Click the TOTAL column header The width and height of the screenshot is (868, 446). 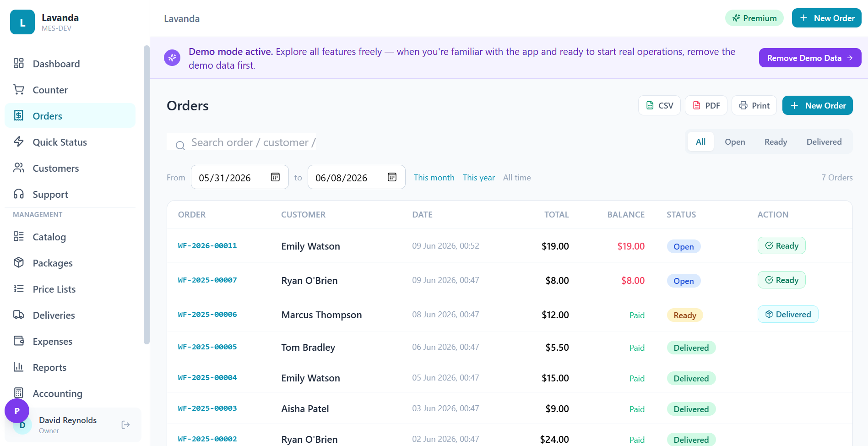(556, 214)
